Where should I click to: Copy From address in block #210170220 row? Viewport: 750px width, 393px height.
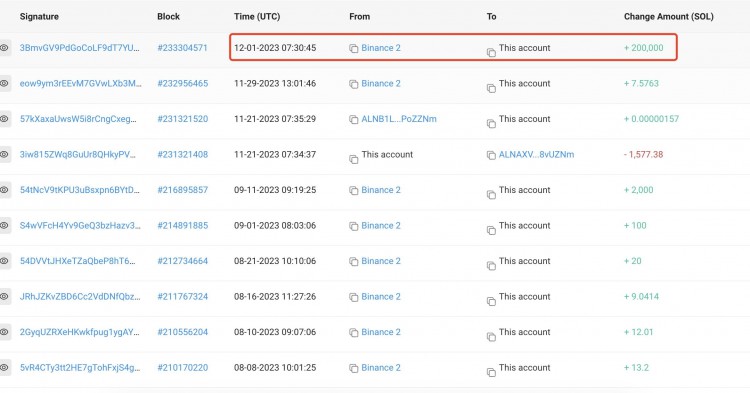click(x=353, y=369)
